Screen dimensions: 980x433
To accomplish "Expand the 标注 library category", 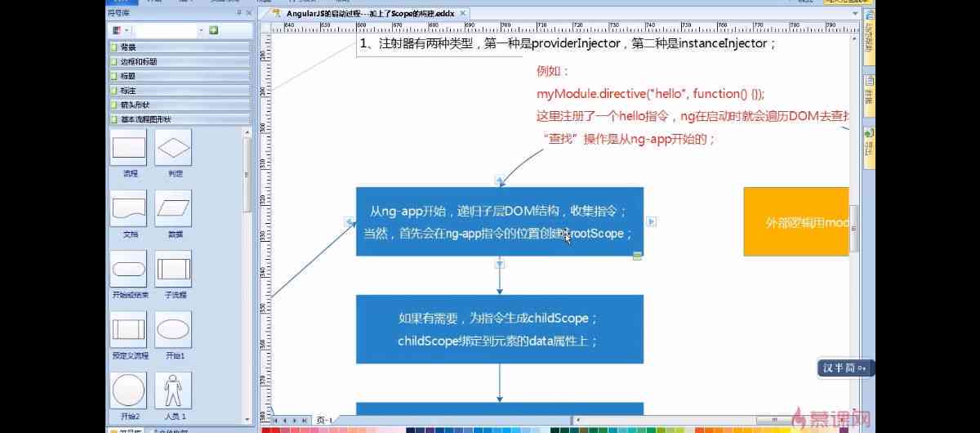I will click(x=180, y=91).
